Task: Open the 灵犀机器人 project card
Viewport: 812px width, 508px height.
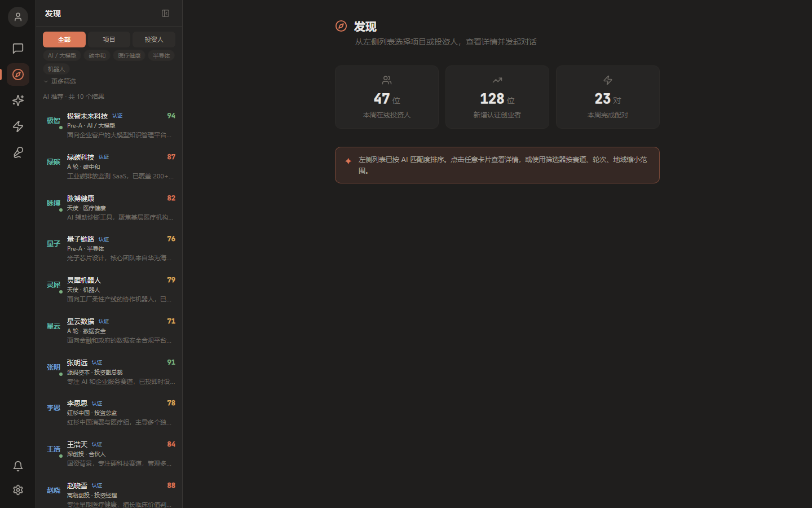Action: (x=109, y=290)
